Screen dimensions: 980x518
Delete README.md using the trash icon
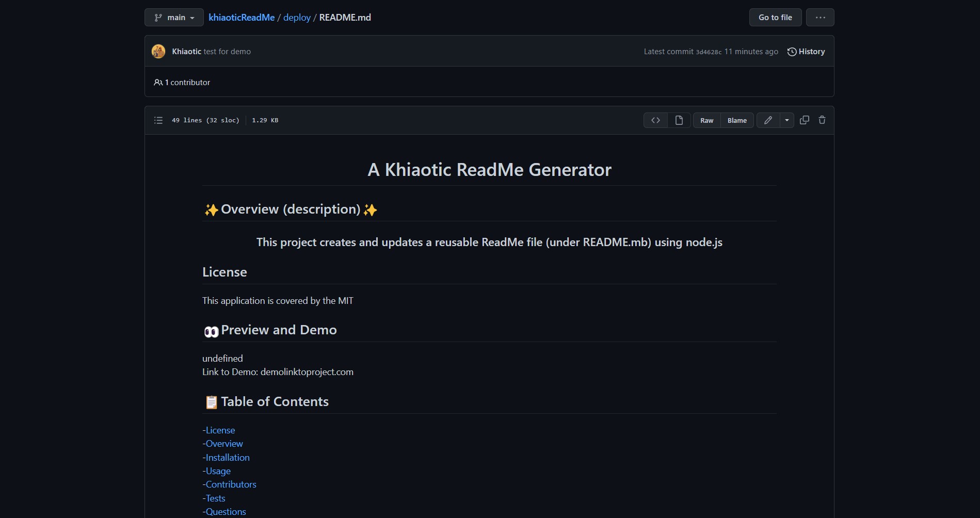(x=822, y=120)
